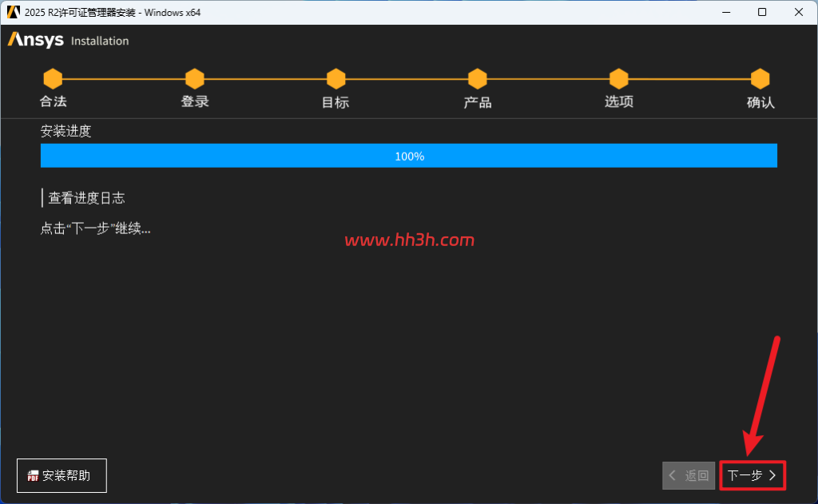The image size is (818, 504).
Task: Click the right chevron on 下一步
Action: coord(772,475)
